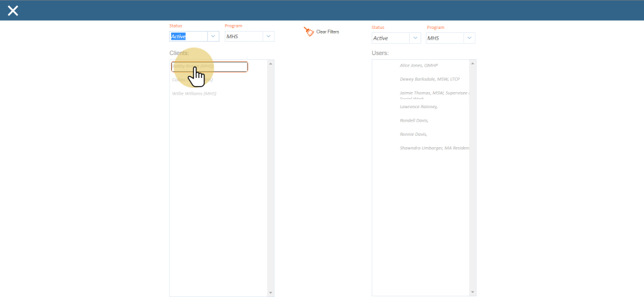Pick user Ronnie Davis
The height and width of the screenshot is (297, 644).
(413, 134)
